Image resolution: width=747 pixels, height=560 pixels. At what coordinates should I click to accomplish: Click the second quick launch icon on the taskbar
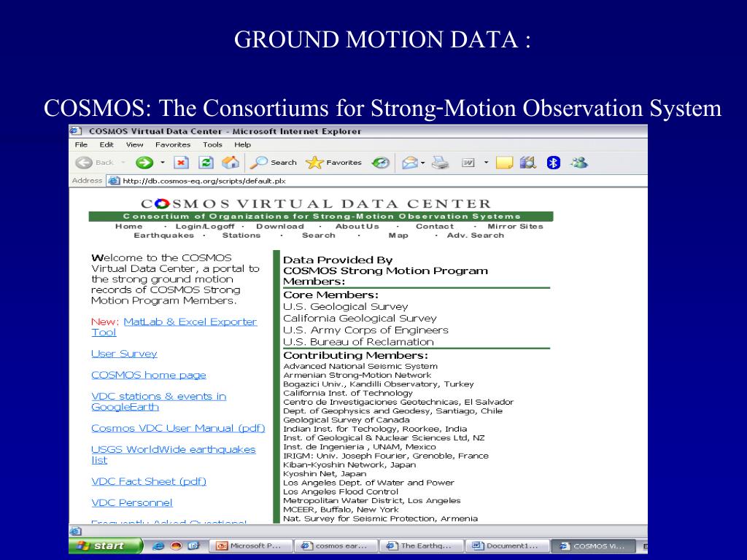coord(177,546)
